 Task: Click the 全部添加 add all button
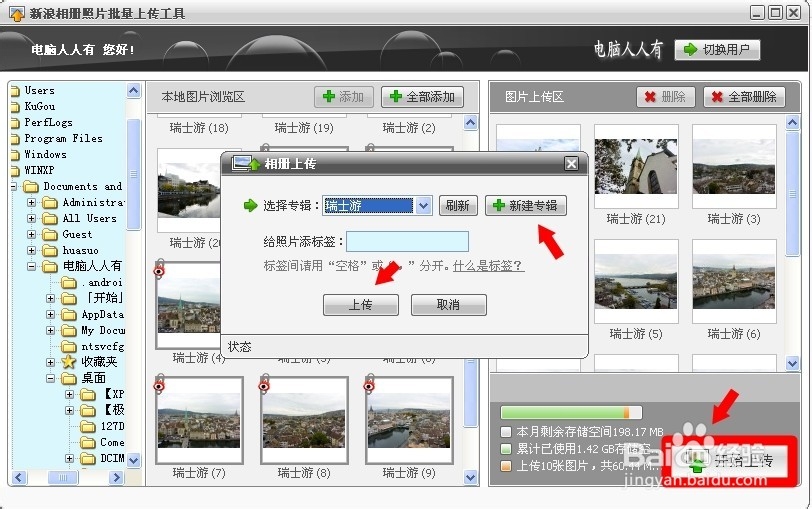(x=422, y=97)
